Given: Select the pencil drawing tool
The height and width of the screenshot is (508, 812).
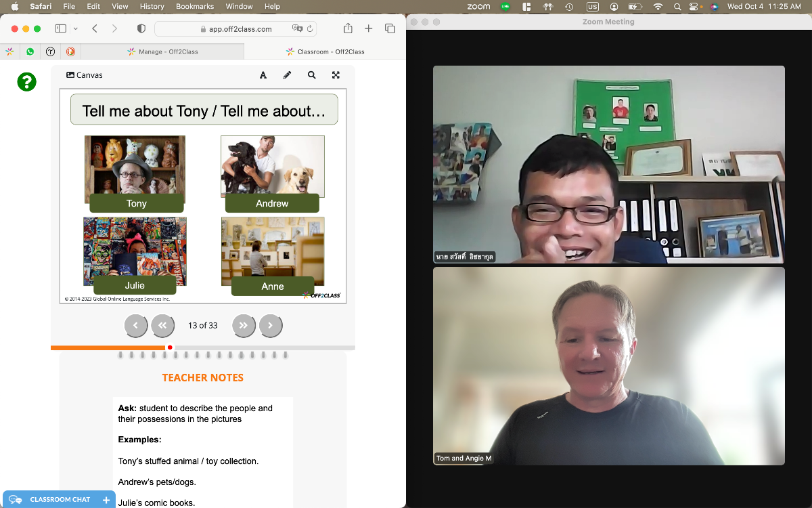Looking at the screenshot, I should pyautogui.click(x=287, y=75).
